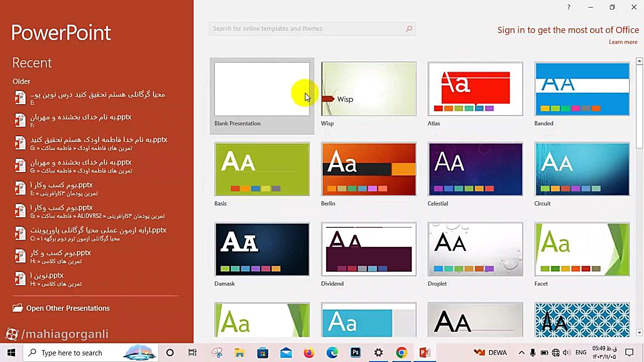Choose the Atlas template

[x=475, y=89]
